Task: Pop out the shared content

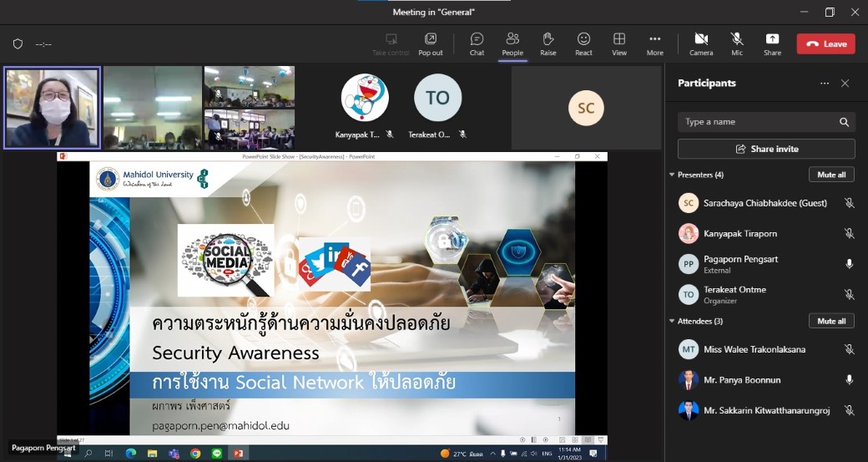Action: [x=431, y=43]
